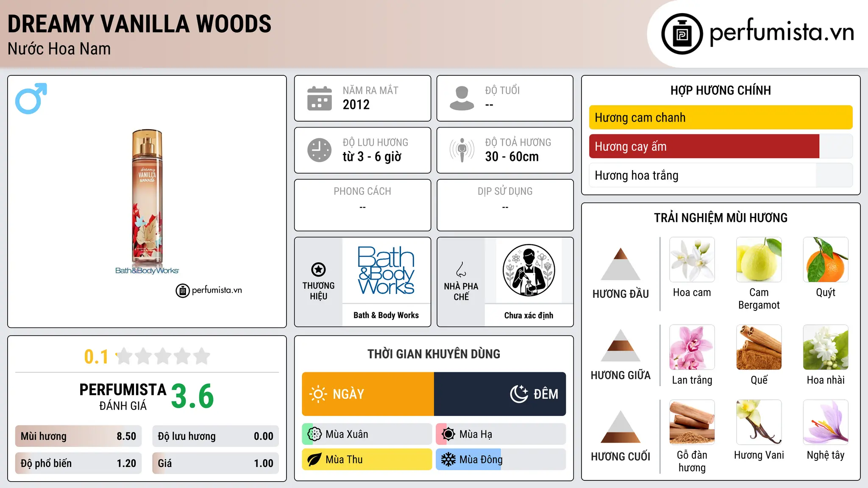Open the Quế cinnamon note image

759,347
